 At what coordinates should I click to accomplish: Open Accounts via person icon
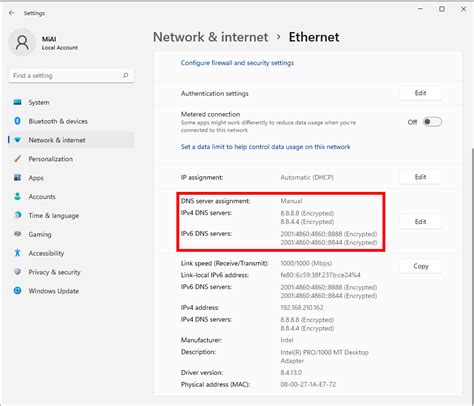pyautogui.click(x=17, y=196)
